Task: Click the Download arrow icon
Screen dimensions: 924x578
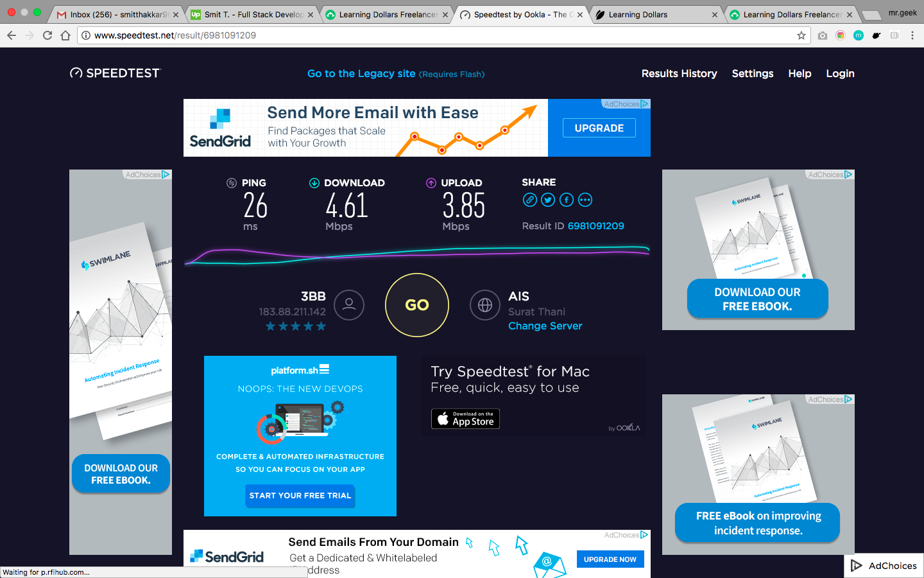Action: 314,183
